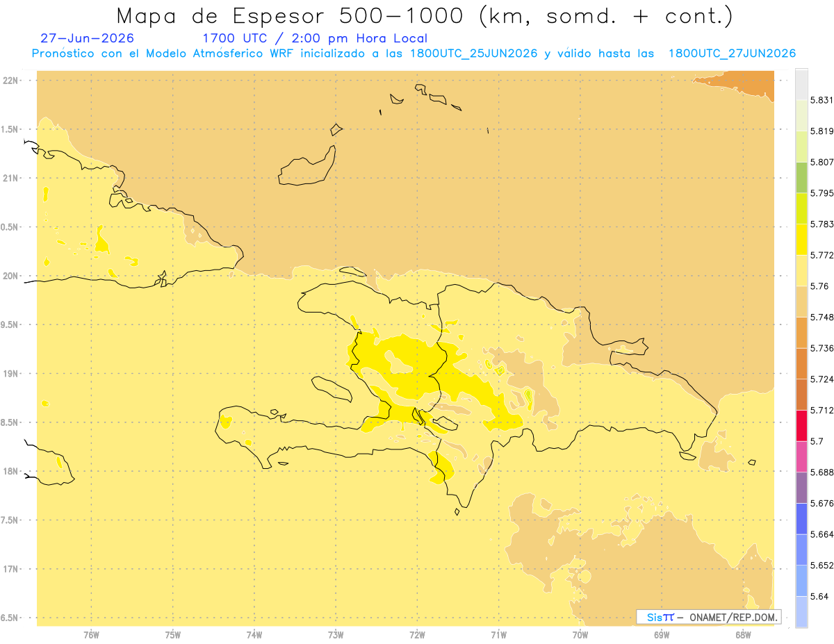Click the 76W longitude label

91,635
